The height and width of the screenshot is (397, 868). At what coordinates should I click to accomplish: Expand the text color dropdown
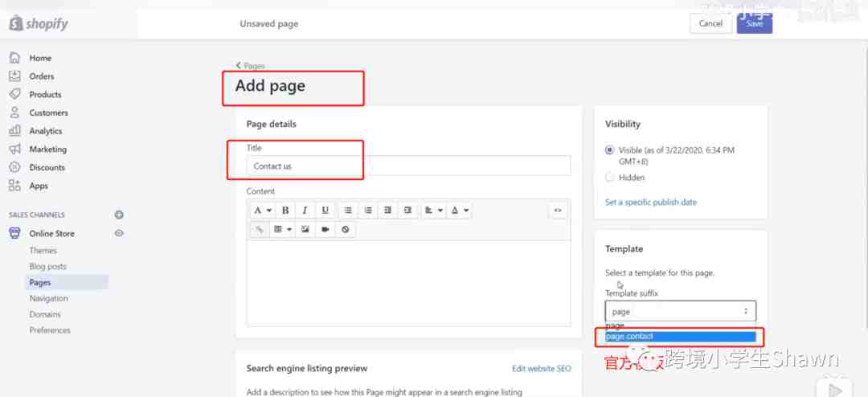(x=459, y=211)
